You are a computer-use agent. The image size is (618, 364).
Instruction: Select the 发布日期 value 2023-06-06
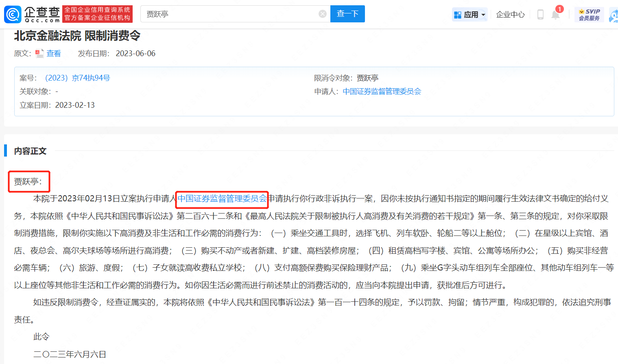pos(135,53)
